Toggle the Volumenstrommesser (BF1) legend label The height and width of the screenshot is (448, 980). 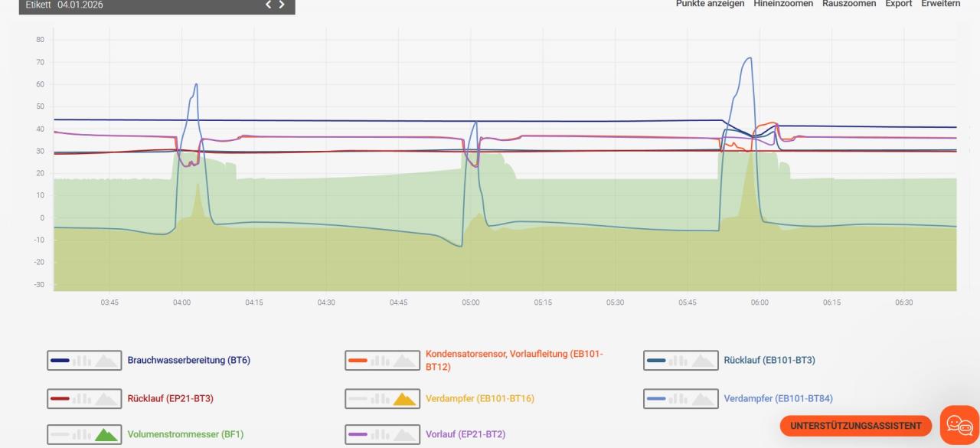185,435
